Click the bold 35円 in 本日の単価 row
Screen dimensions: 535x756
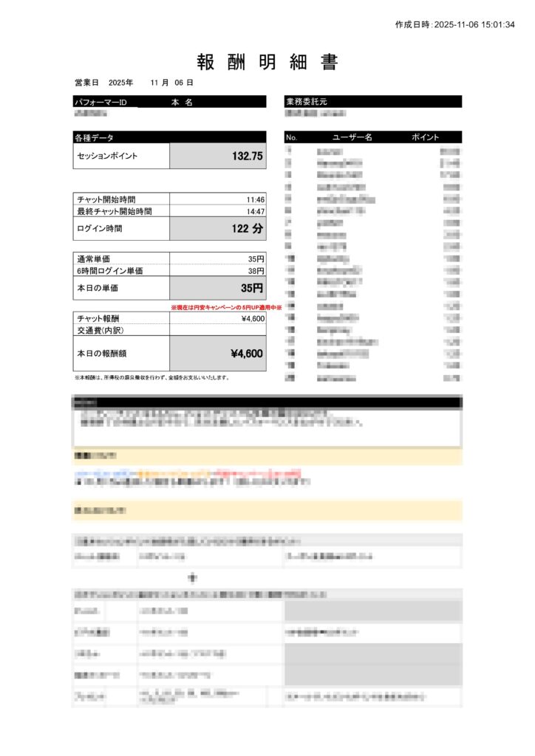tap(252, 288)
